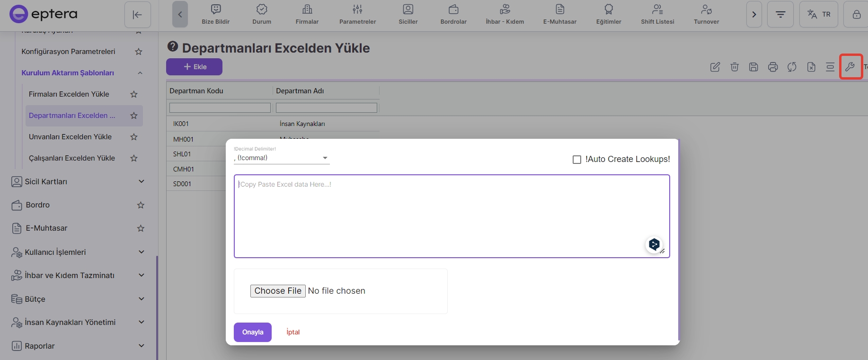Image resolution: width=868 pixels, height=360 pixels.
Task: Open the language translate TR button
Action: (x=819, y=15)
